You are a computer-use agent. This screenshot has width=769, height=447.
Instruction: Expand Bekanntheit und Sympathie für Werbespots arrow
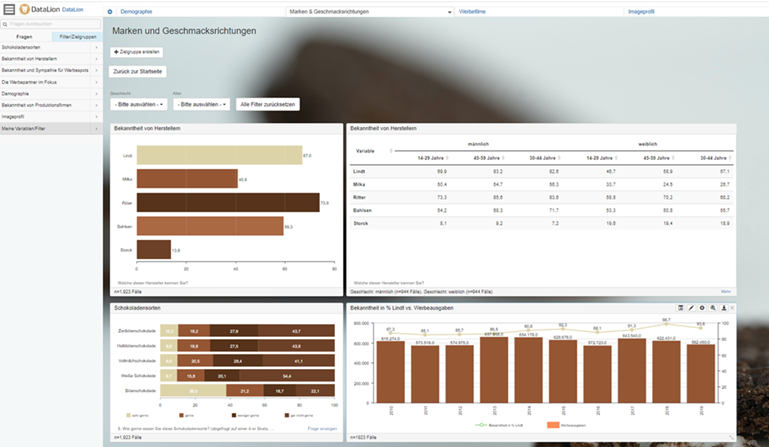point(96,71)
